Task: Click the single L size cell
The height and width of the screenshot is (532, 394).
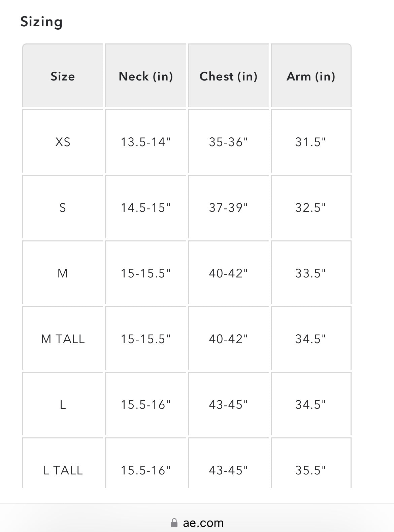Action: [63, 404]
